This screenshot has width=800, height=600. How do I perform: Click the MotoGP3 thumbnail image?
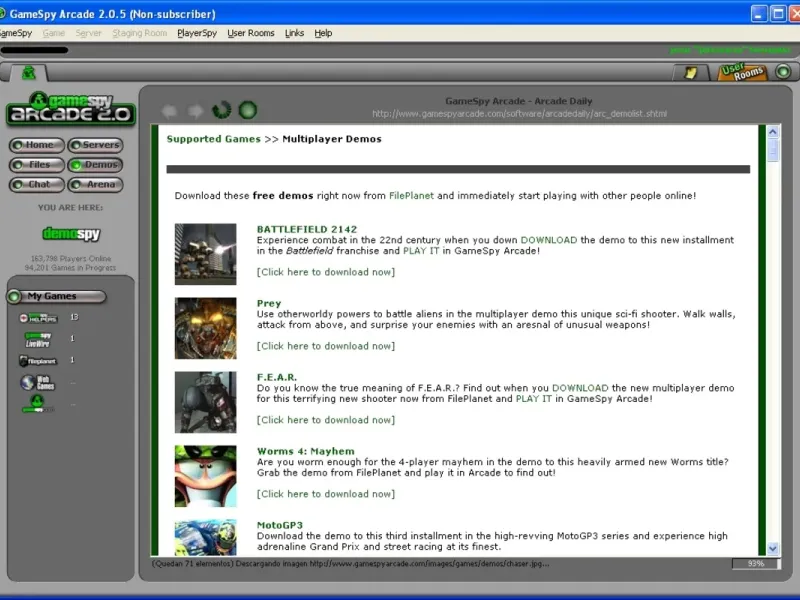206,538
